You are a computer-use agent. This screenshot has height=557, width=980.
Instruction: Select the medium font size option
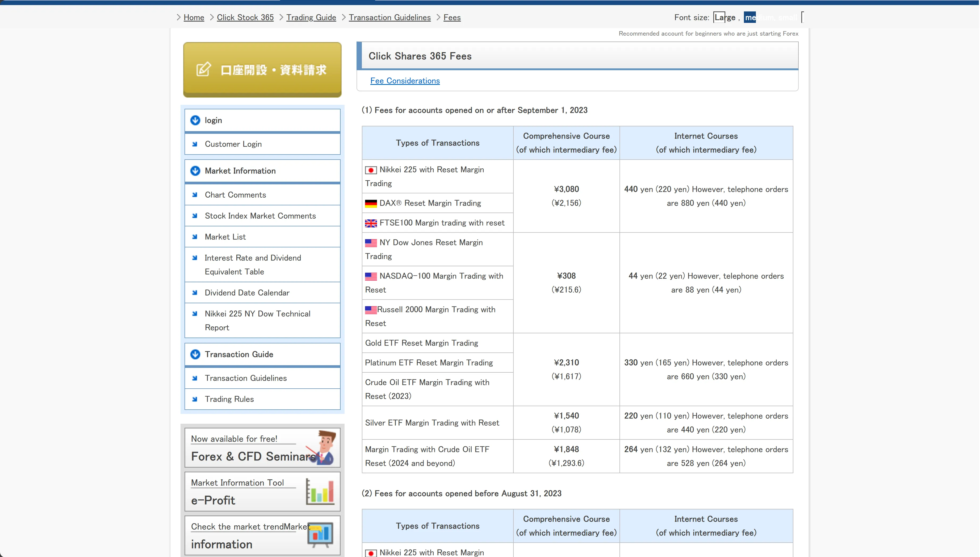coord(750,17)
